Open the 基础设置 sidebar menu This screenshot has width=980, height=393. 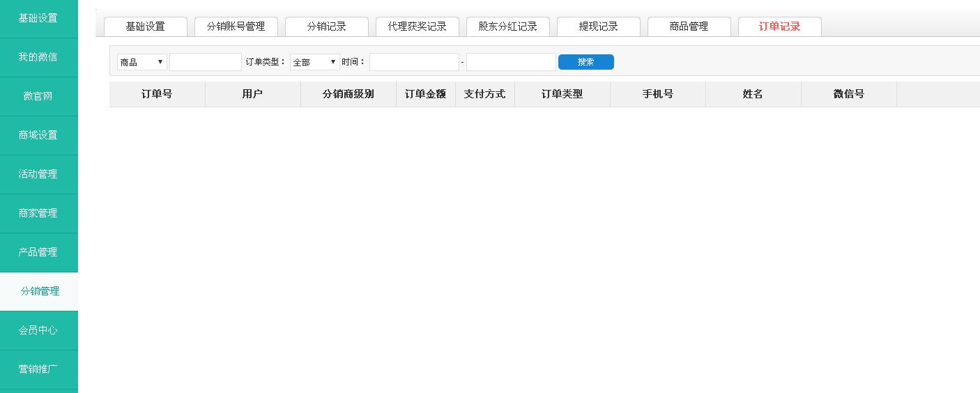[38, 18]
